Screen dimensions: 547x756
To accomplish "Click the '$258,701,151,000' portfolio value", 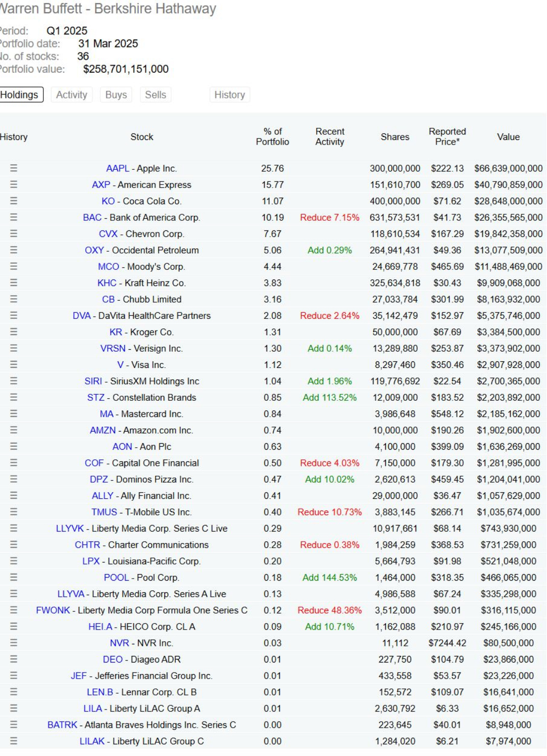I will click(x=126, y=69).
